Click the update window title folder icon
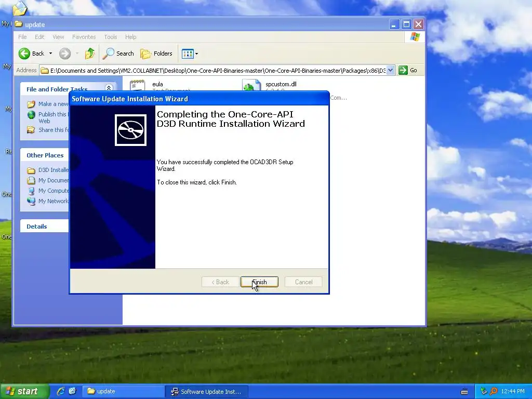This screenshot has height=399, width=532. click(19, 24)
